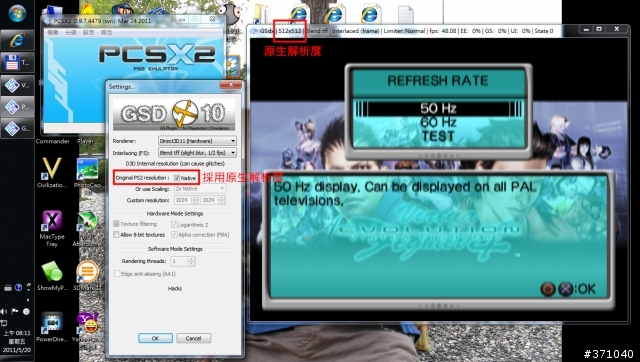The width and height of the screenshot is (640, 362).
Task: Toggle the Texture filtering checkbox
Action: pos(117,224)
